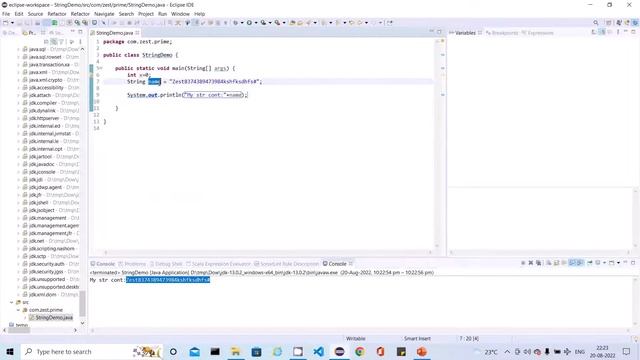Switch to the Expressions tab
Image resolution: width=640 pixels, height=360 pixels.
540,33
